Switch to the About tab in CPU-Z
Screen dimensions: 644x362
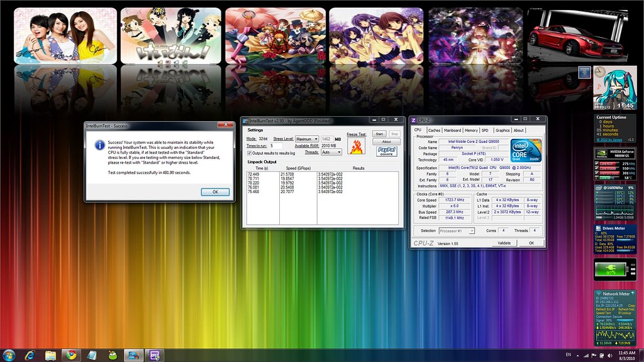point(519,131)
